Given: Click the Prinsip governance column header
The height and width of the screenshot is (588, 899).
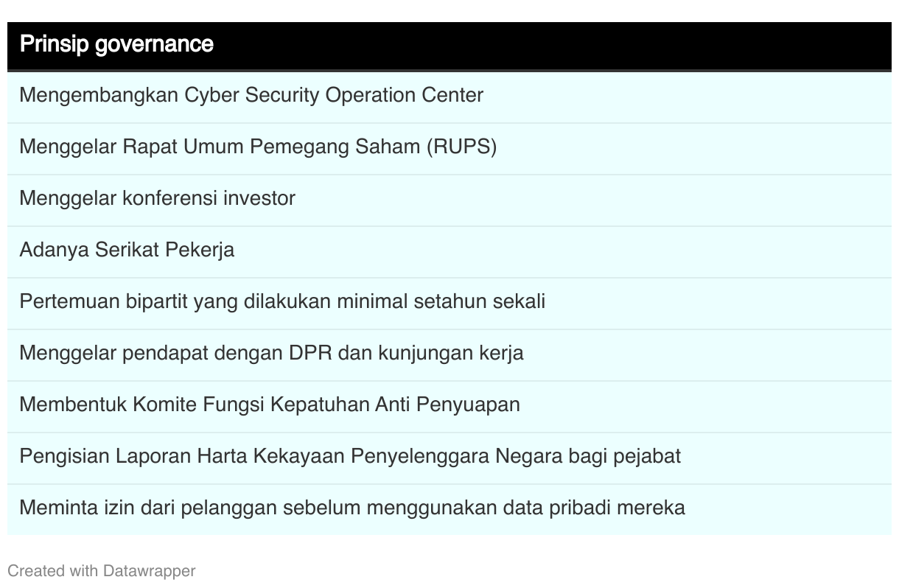Looking at the screenshot, I should 449,45.
